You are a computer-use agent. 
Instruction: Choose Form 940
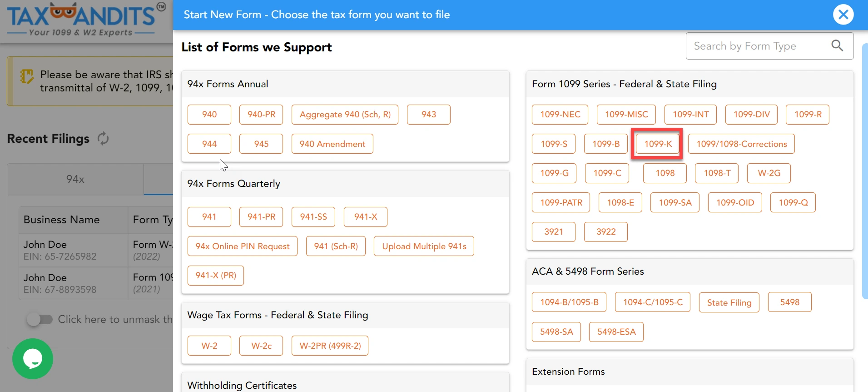pos(209,115)
